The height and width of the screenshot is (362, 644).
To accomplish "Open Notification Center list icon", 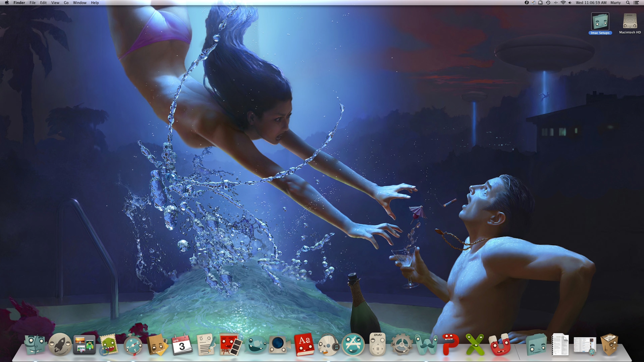I will coord(636,3).
